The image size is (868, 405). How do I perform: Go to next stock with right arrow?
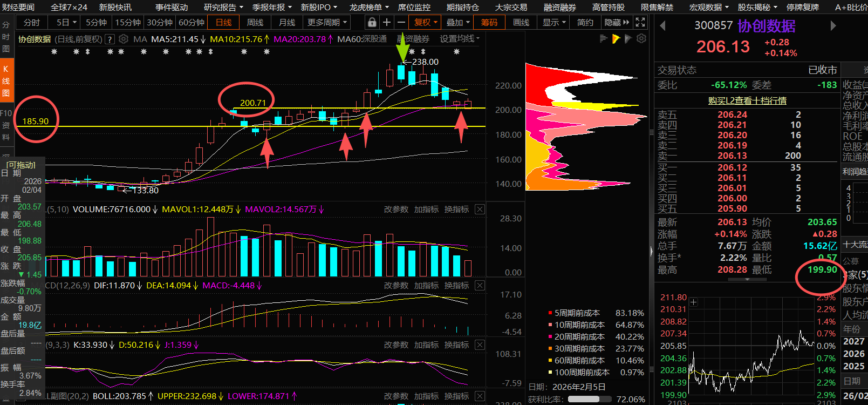tap(833, 25)
